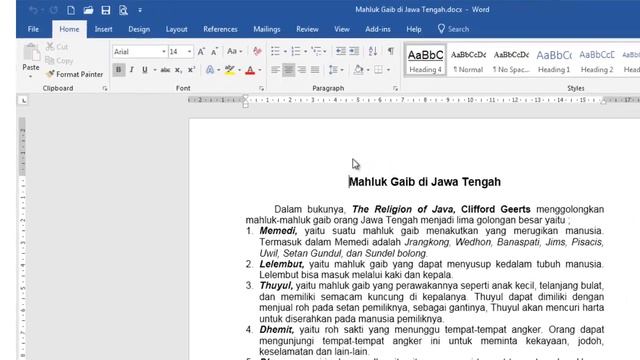Viewport: 640px width, 360px height.
Task: Switch to the Review tab
Action: click(307, 29)
